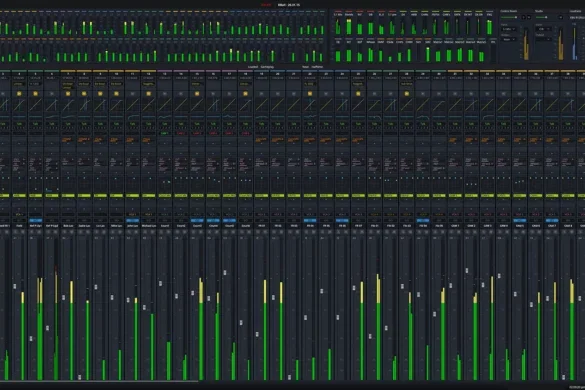Viewport: 585px width, 390px height.
Task: Toggle the blue button above John Lav name
Action: coord(132,221)
